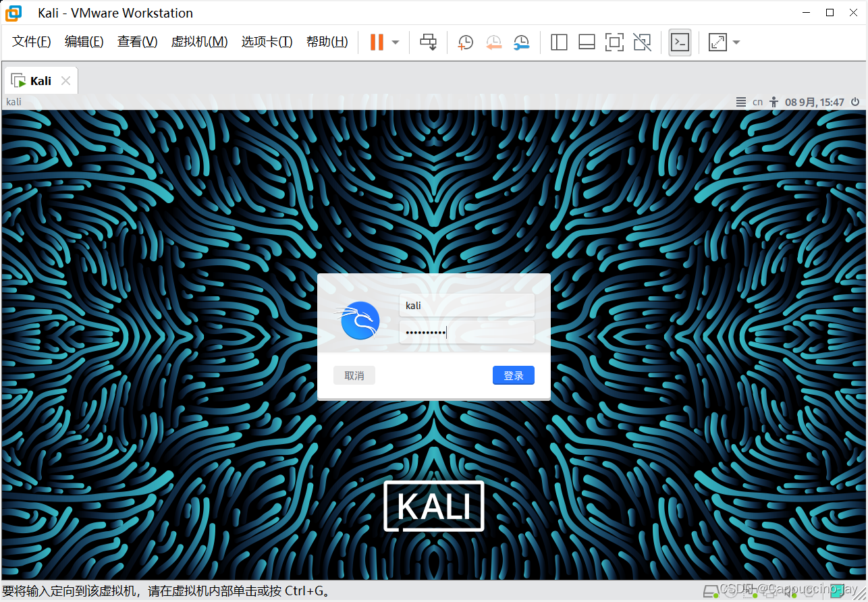Open the cn keyboard layout selector

point(758,103)
